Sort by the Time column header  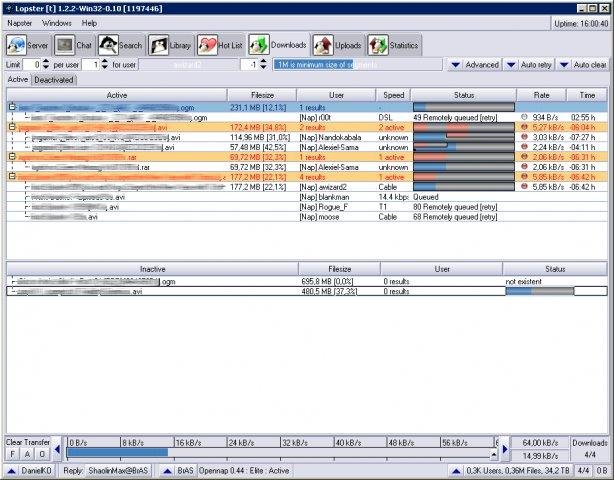587,95
